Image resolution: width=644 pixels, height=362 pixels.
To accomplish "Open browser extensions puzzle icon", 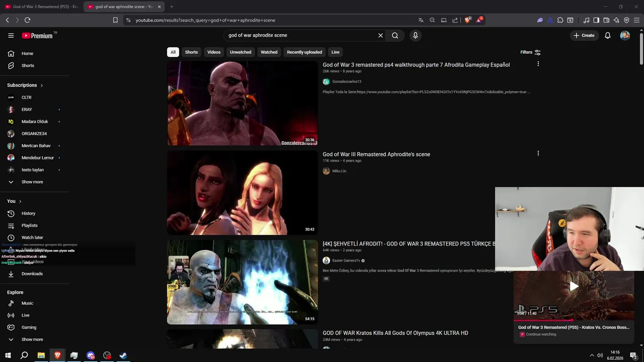I will (560, 20).
